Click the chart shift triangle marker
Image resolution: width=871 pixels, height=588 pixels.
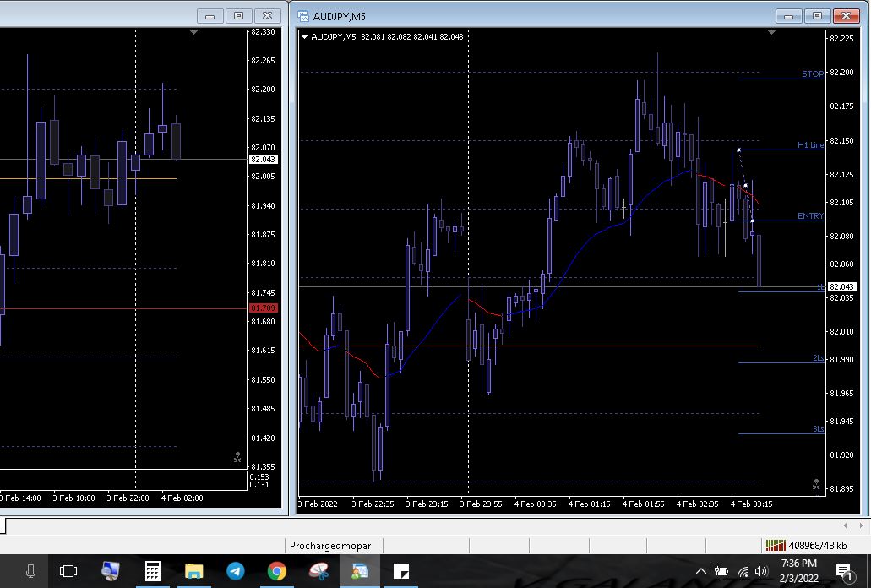pyautogui.click(x=772, y=33)
